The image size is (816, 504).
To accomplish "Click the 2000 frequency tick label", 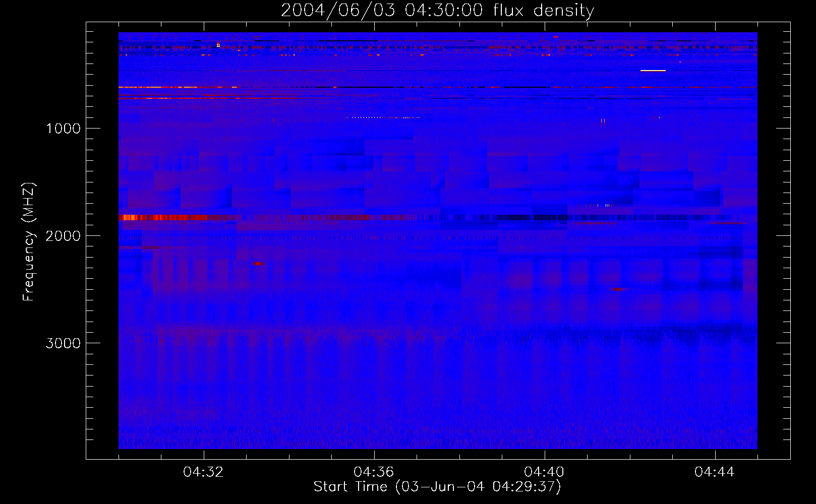I will click(63, 236).
